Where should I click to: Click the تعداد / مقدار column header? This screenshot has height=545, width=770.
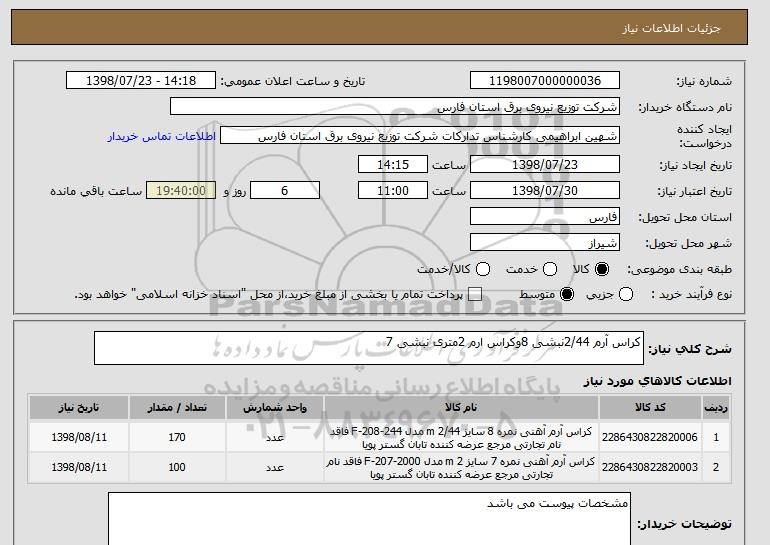click(x=177, y=408)
